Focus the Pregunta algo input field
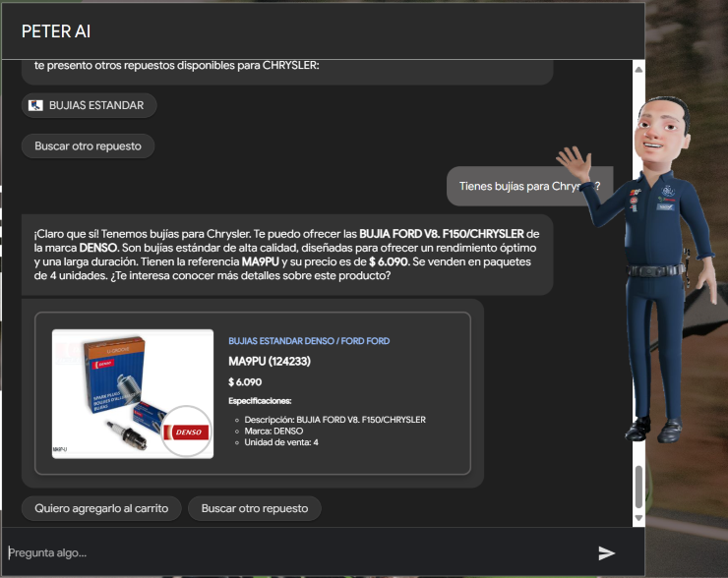Screen dimensions: 728x578 coord(297,553)
